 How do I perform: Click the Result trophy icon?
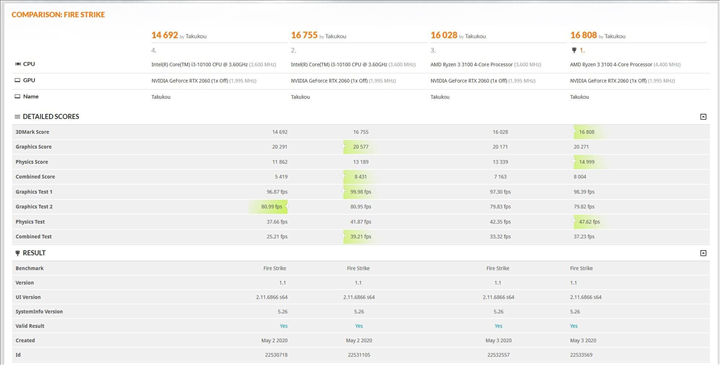(x=17, y=253)
